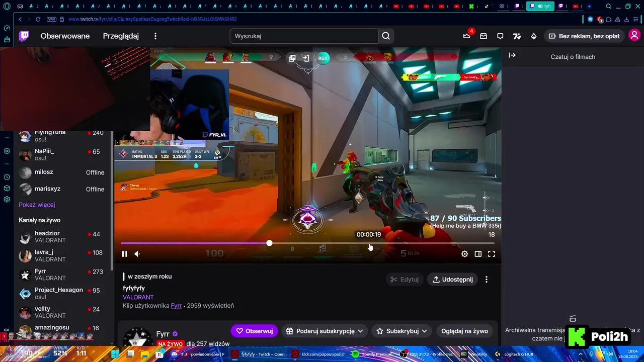Open Windows Start button
Viewport: 644px width, 362px height.
point(115,354)
